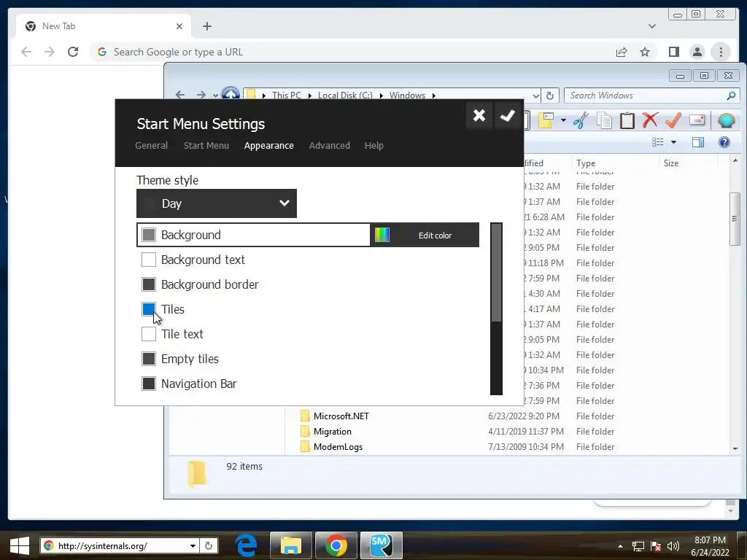The height and width of the screenshot is (560, 747).
Task: Click the Action Center flag tray icon
Action: click(656, 546)
